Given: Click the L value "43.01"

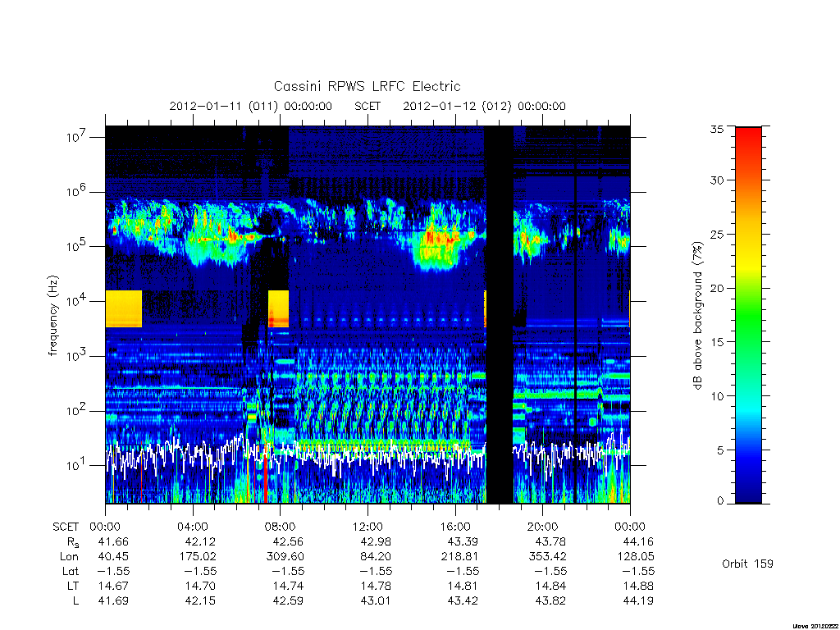Looking at the screenshot, I should [x=376, y=601].
